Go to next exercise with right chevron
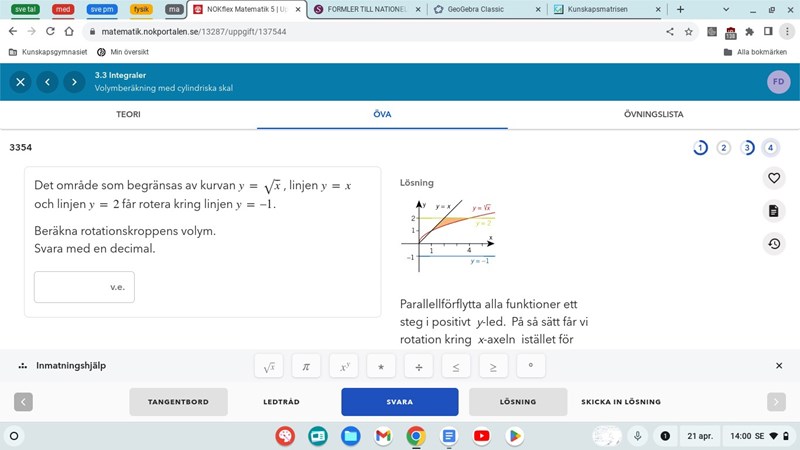The image size is (800, 450). 73,82
